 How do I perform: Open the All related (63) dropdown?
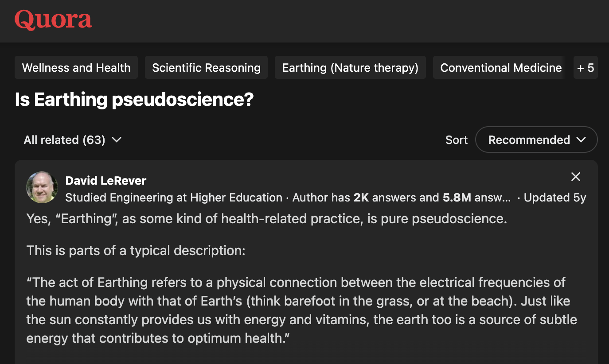tap(72, 140)
